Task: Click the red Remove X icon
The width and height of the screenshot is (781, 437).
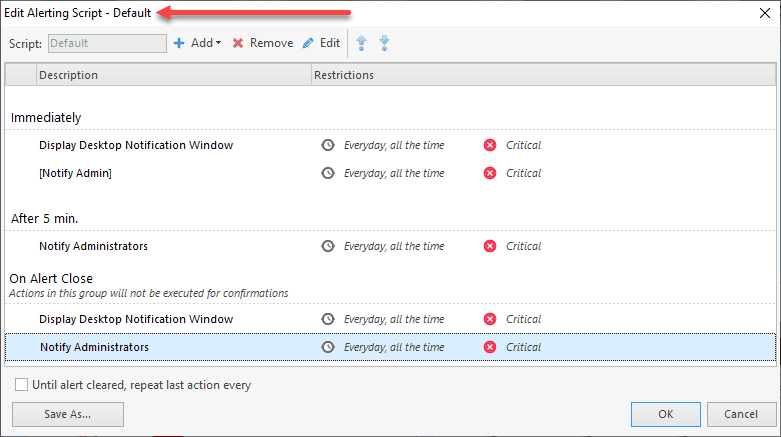Action: (238, 43)
